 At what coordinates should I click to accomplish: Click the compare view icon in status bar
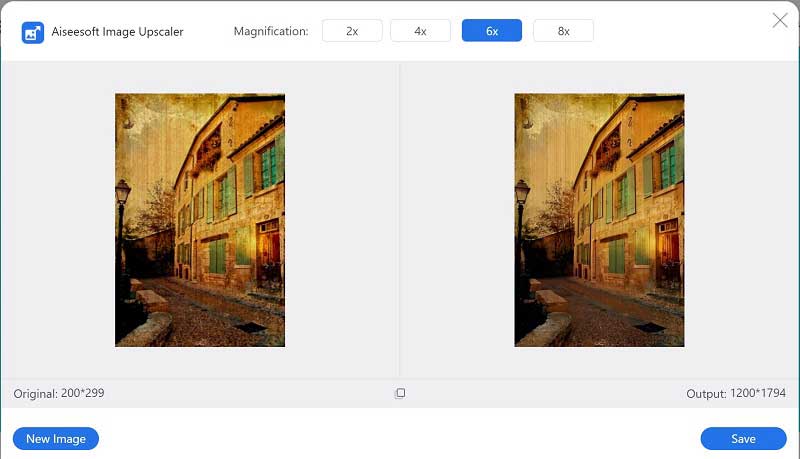pyautogui.click(x=400, y=393)
